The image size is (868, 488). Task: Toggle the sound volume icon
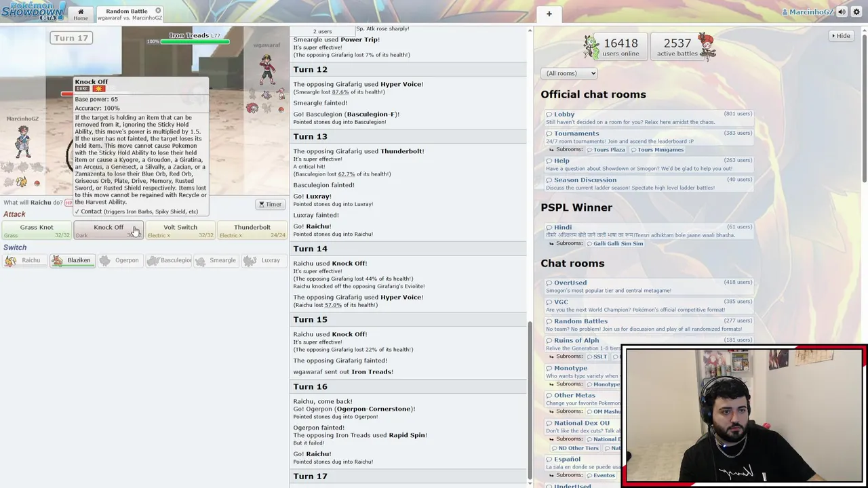tap(842, 12)
